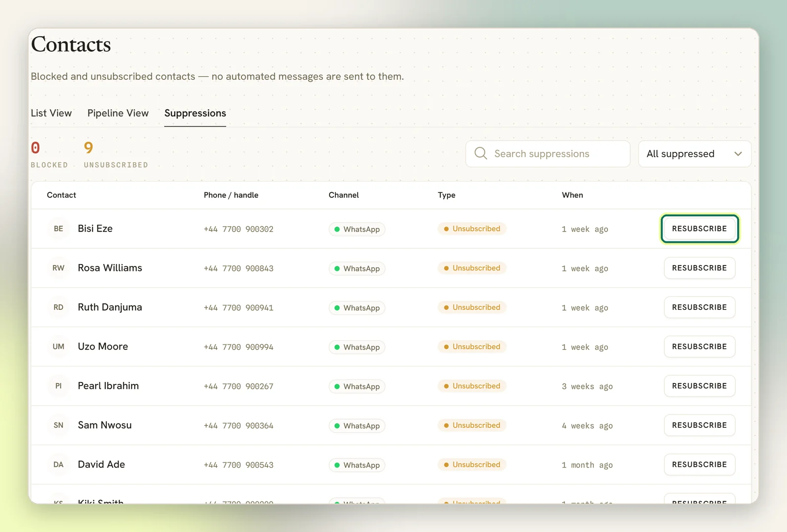Click WhatsApp badge in Pearl Ibrahim row

357,386
